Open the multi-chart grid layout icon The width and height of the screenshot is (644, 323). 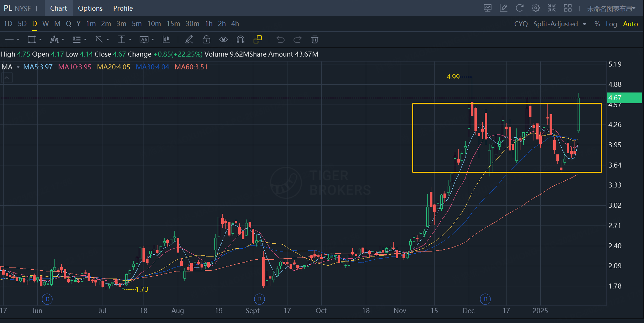(568, 8)
